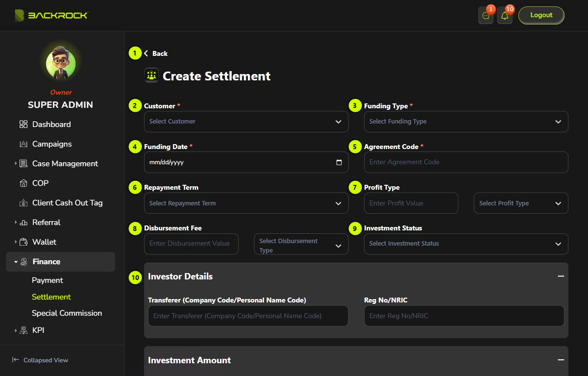Click the Agreement Code input
Screen dimensions: 588x376
click(x=466, y=162)
